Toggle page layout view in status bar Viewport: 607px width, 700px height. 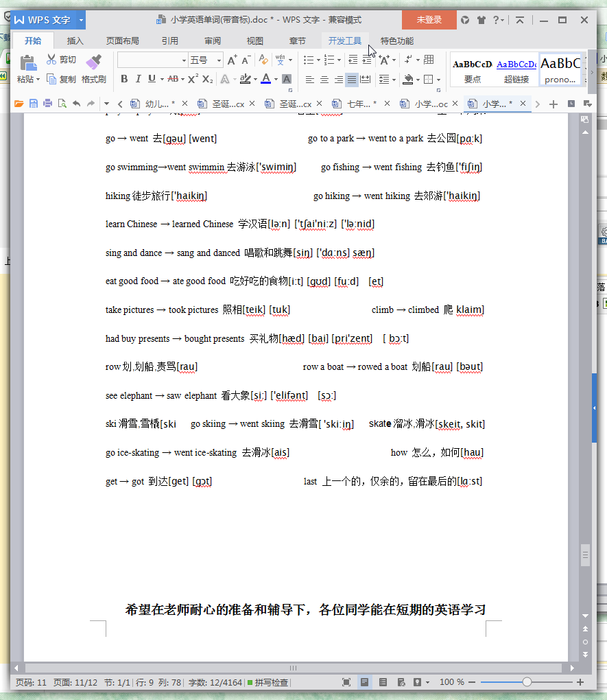(x=365, y=682)
